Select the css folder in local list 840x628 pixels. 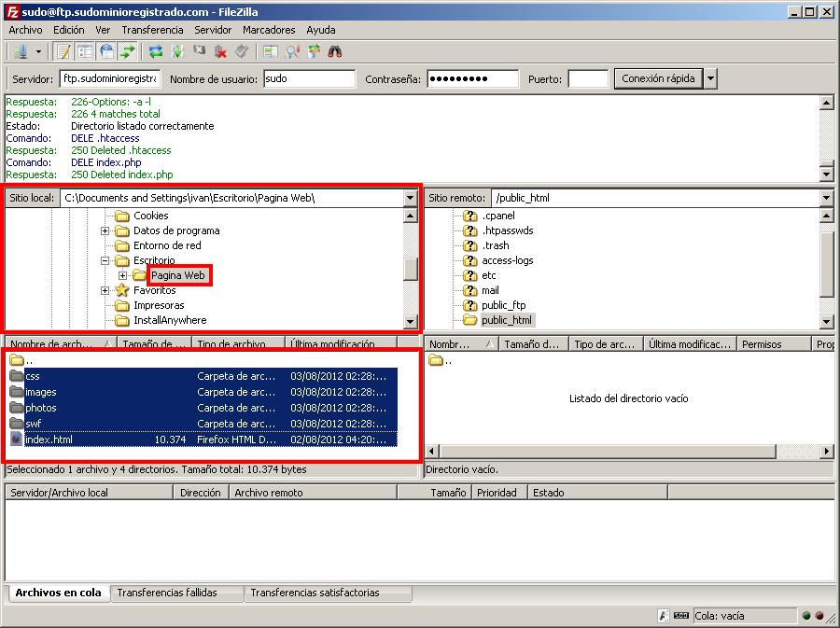click(x=203, y=376)
